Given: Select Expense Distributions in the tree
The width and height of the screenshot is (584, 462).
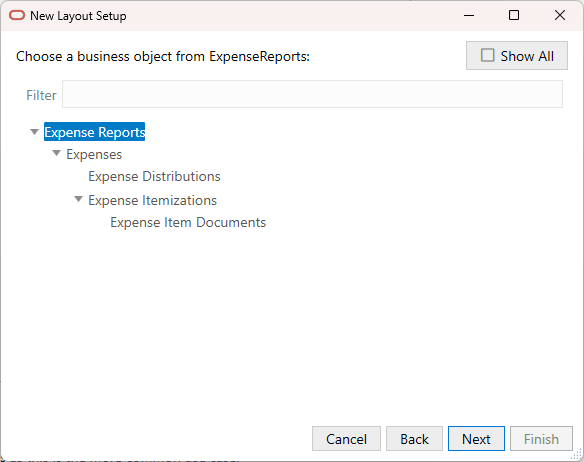Looking at the screenshot, I should click(154, 176).
